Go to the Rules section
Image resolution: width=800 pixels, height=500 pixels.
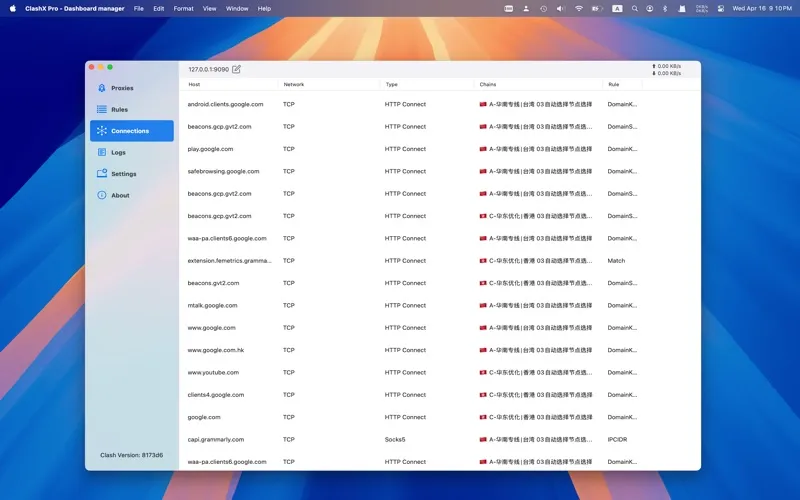click(x=132, y=109)
